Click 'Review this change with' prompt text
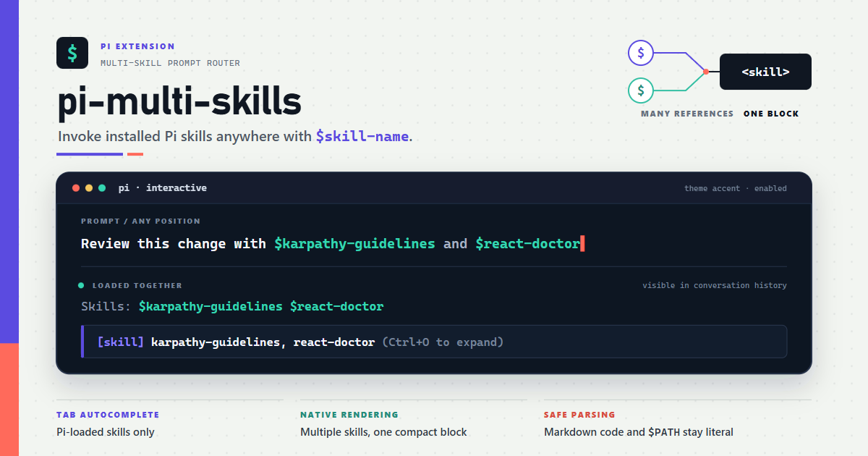Viewport: 868px width, 456px height. (x=174, y=244)
